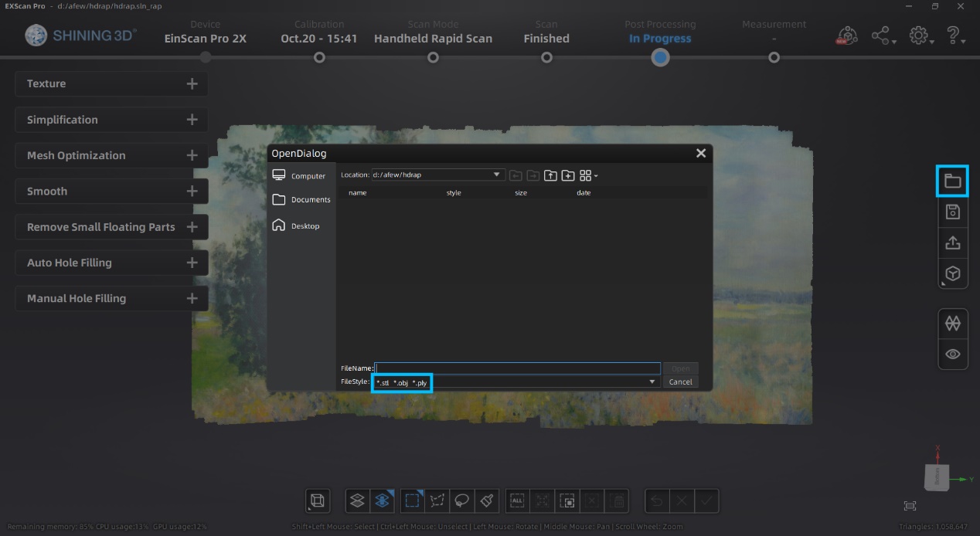Click the Select ALL icon

pos(517,500)
